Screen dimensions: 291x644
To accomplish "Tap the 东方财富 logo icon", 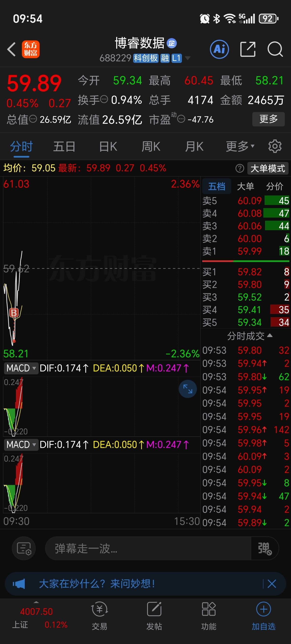I will pyautogui.click(x=31, y=49).
